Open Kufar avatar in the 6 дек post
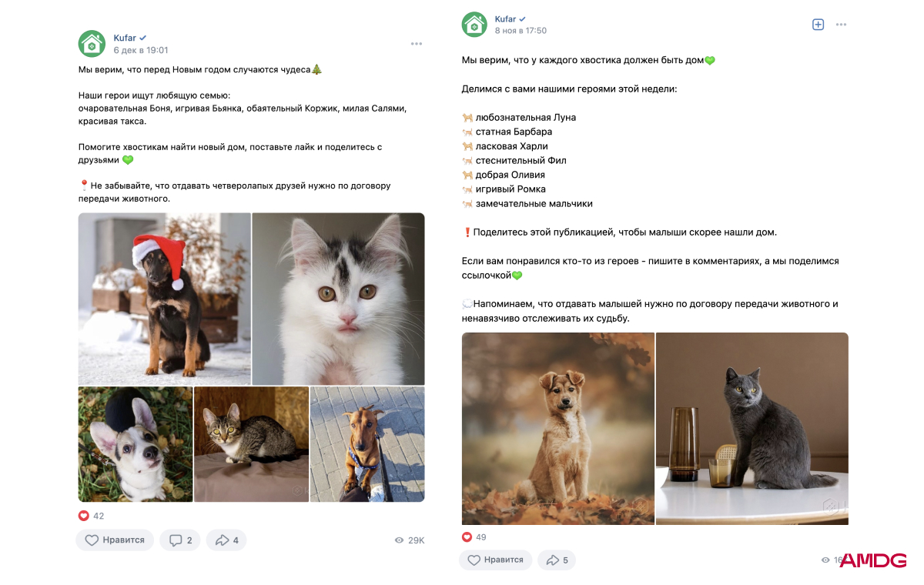924x585 pixels. tap(92, 44)
